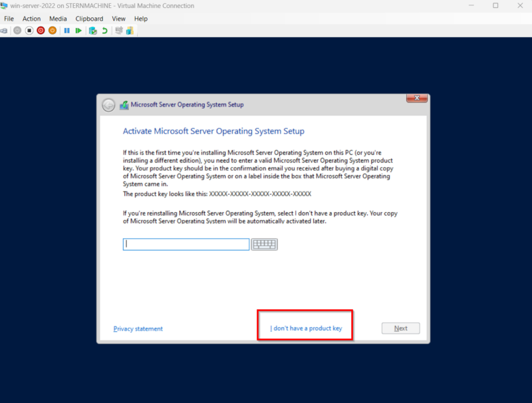Pause the virtual machine
This screenshot has width=532, height=403.
[67, 31]
